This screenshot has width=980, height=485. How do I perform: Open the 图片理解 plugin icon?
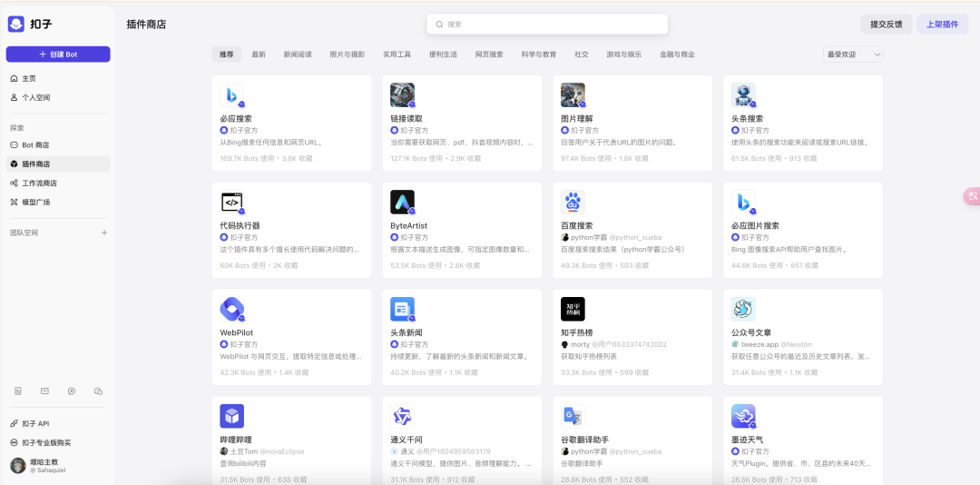coord(573,95)
